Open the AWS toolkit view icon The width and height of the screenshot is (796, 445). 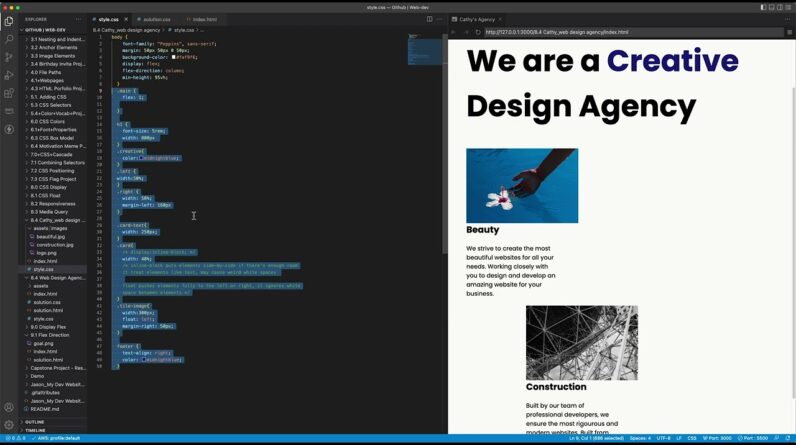pos(9,111)
